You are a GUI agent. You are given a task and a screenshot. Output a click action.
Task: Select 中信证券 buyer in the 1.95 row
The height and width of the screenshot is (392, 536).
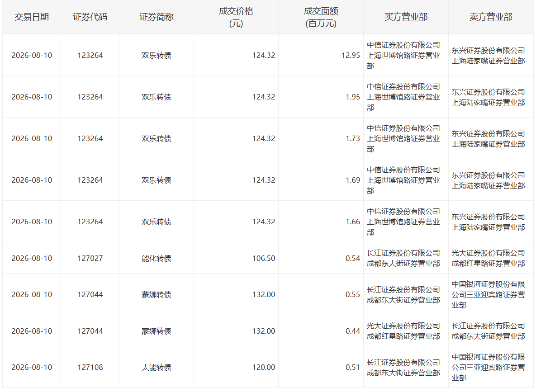pos(403,97)
